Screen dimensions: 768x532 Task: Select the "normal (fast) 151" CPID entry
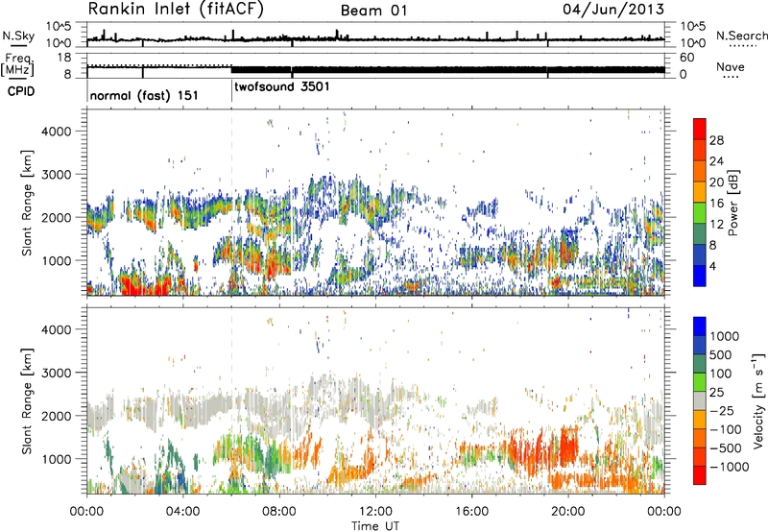coord(144,95)
